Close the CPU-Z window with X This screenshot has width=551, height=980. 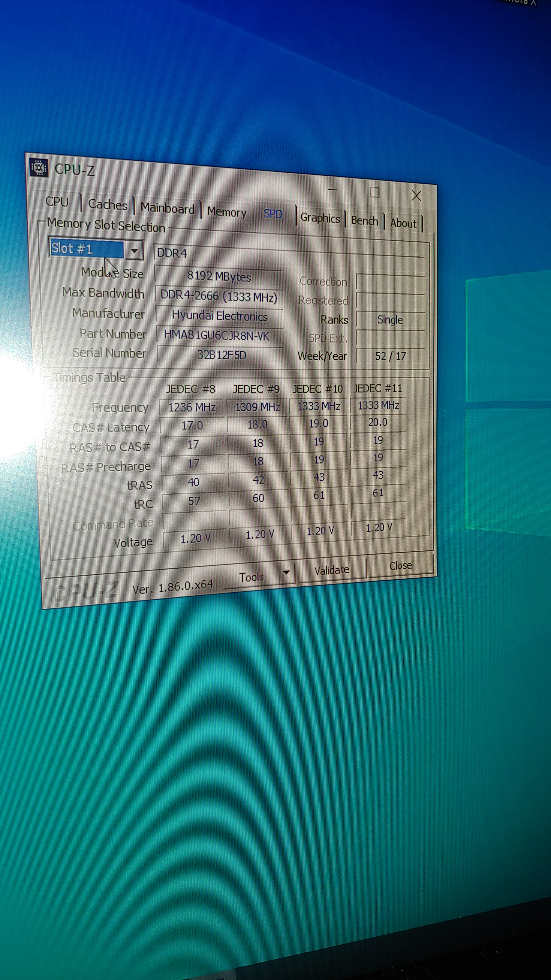pos(416,196)
